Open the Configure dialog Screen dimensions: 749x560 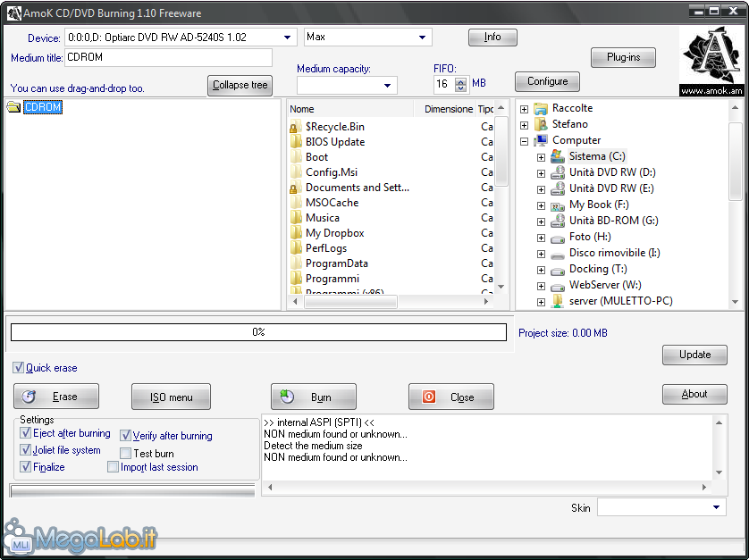547,81
